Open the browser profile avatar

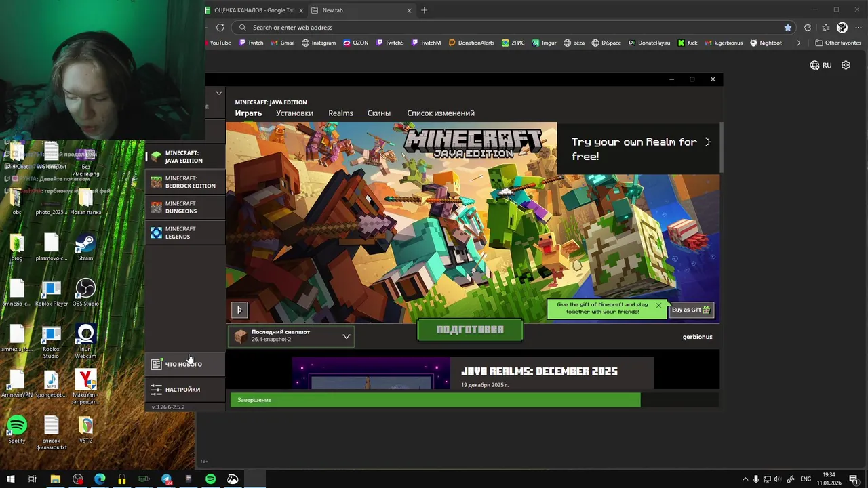(842, 28)
